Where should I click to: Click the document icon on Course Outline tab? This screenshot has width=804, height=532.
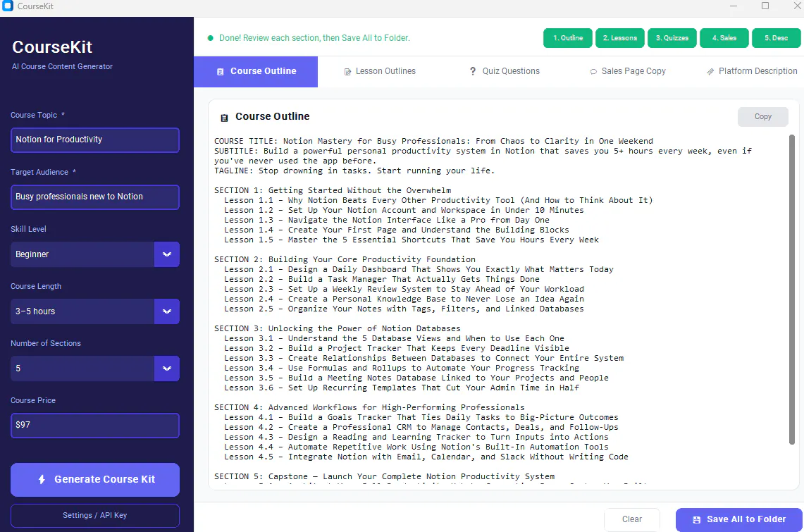tap(221, 72)
